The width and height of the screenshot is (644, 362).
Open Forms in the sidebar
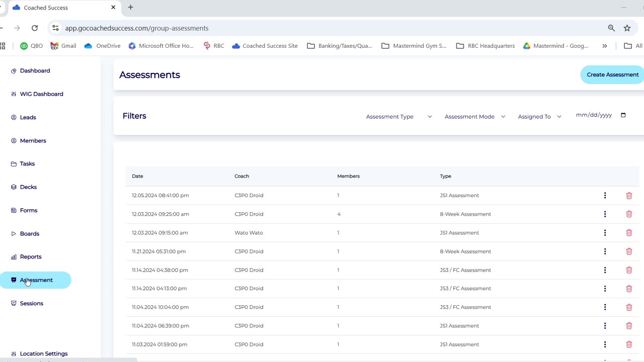coord(24,210)
